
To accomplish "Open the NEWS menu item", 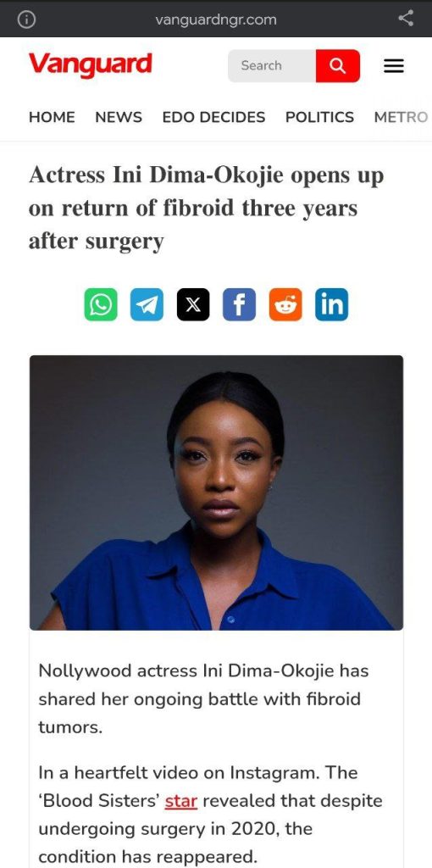I will click(x=119, y=117).
